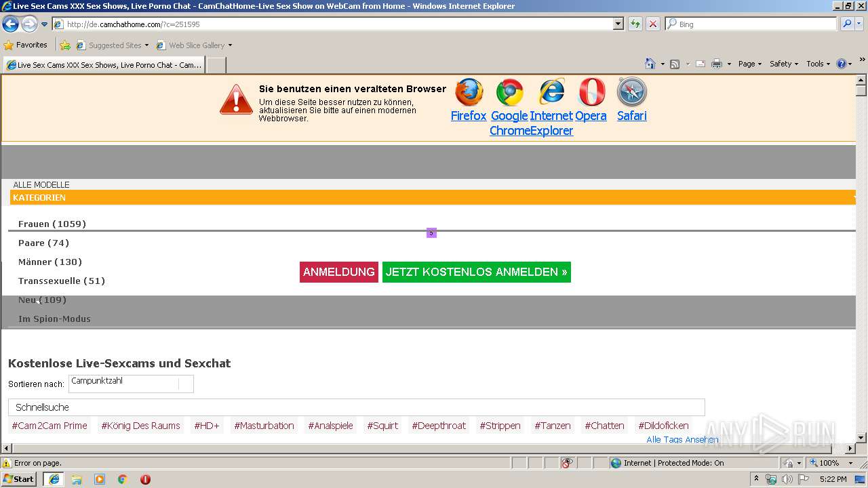Viewport: 868px width, 488px height.
Task: Open Web Slice Gallery dropdown
Action: tap(194, 45)
